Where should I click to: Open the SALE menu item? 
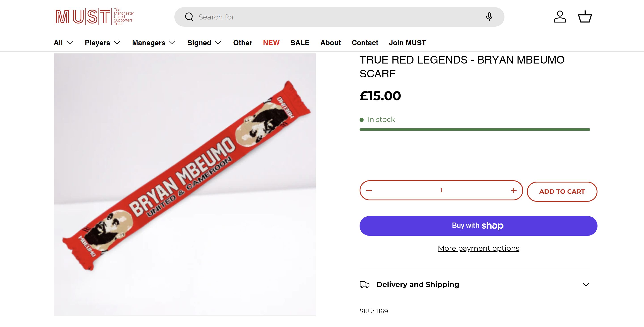pos(300,43)
